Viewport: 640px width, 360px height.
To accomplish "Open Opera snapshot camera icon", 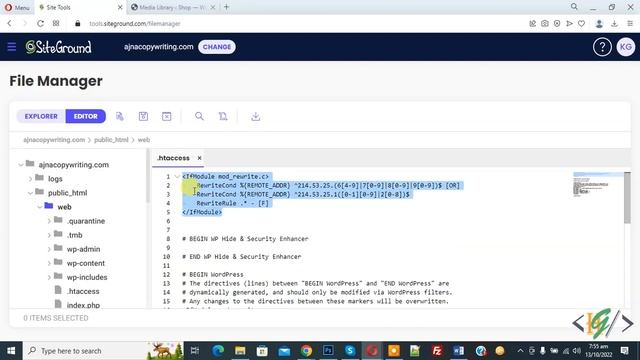I will point(544,24).
